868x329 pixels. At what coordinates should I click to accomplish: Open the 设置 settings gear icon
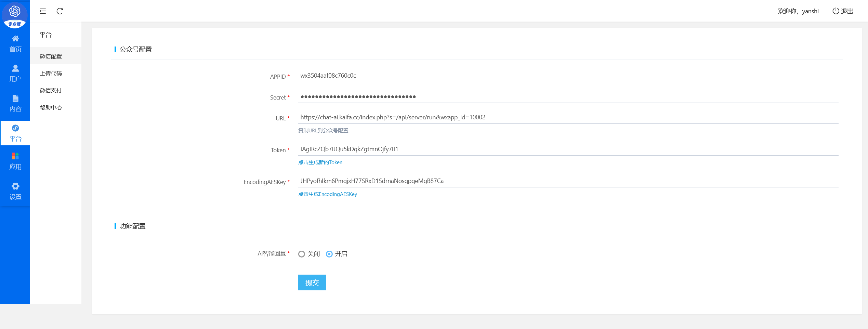(x=15, y=186)
